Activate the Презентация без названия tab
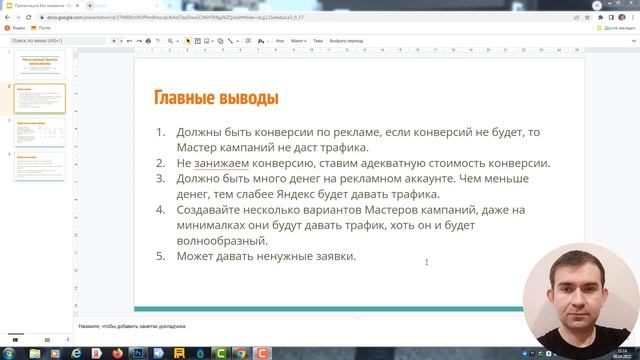This screenshot has width=640, height=360. (x=41, y=6)
